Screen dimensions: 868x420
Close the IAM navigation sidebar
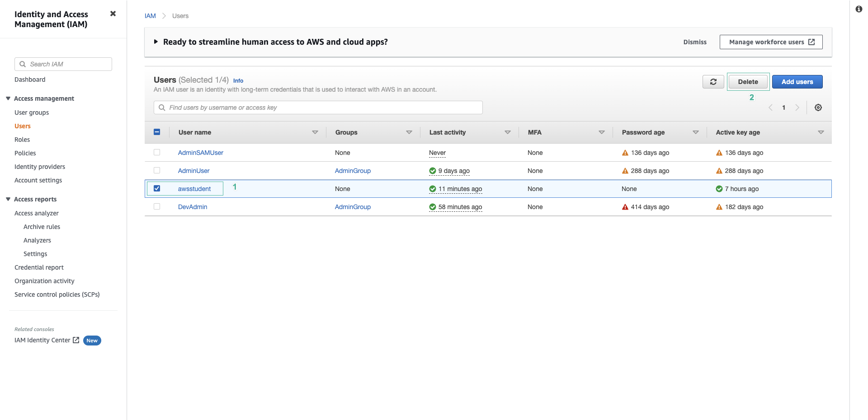click(x=113, y=14)
